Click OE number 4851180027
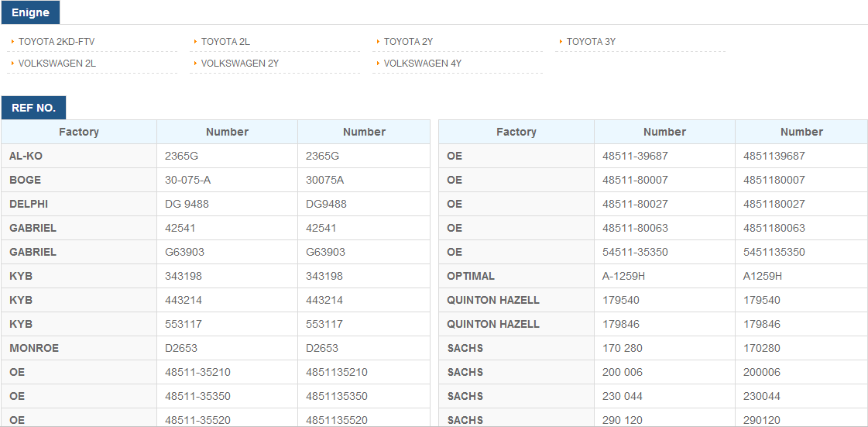Screen dimensions: 868x427 point(774,204)
